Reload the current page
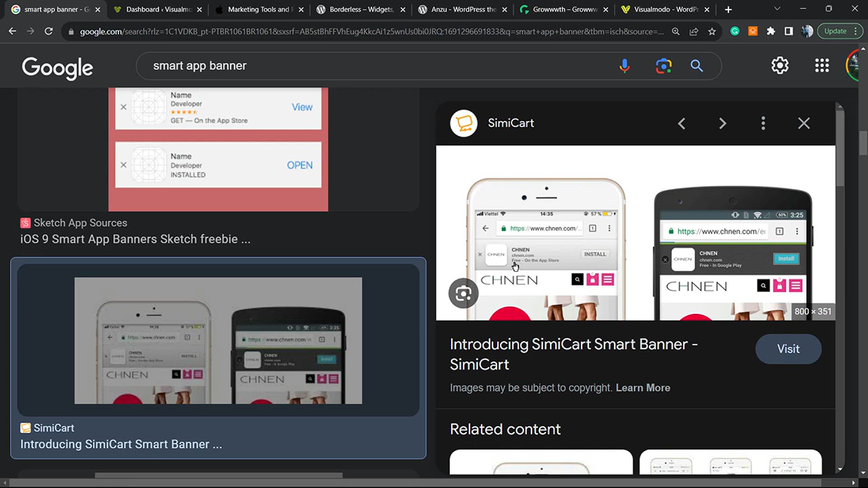Viewport: 868px width, 488px height. [48, 31]
